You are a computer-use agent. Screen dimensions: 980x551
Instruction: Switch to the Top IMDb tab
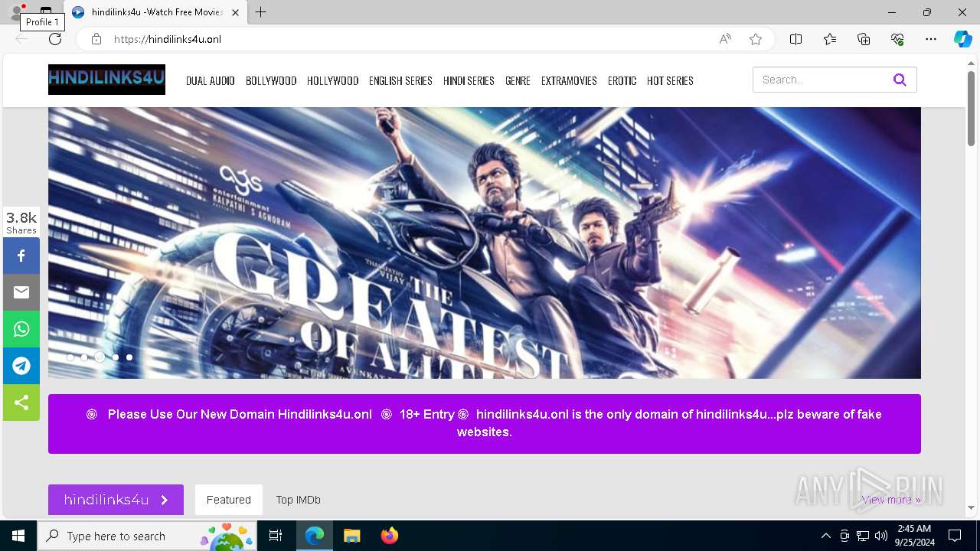[299, 500]
